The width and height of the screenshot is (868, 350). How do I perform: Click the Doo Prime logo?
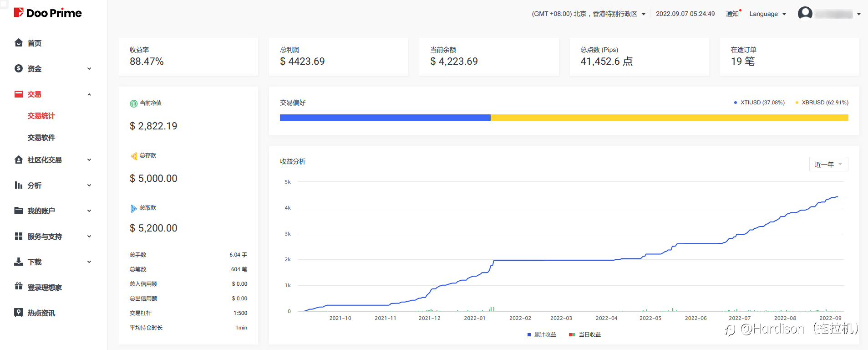[48, 13]
